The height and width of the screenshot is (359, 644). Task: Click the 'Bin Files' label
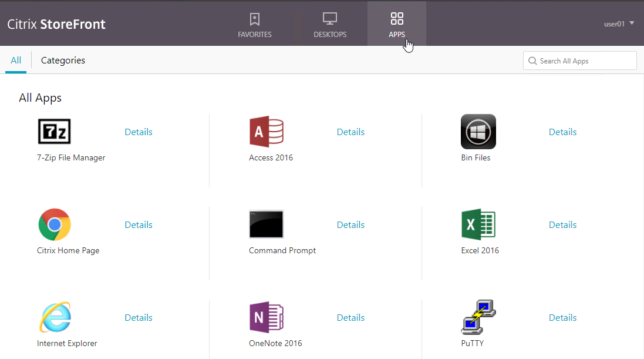pyautogui.click(x=476, y=157)
